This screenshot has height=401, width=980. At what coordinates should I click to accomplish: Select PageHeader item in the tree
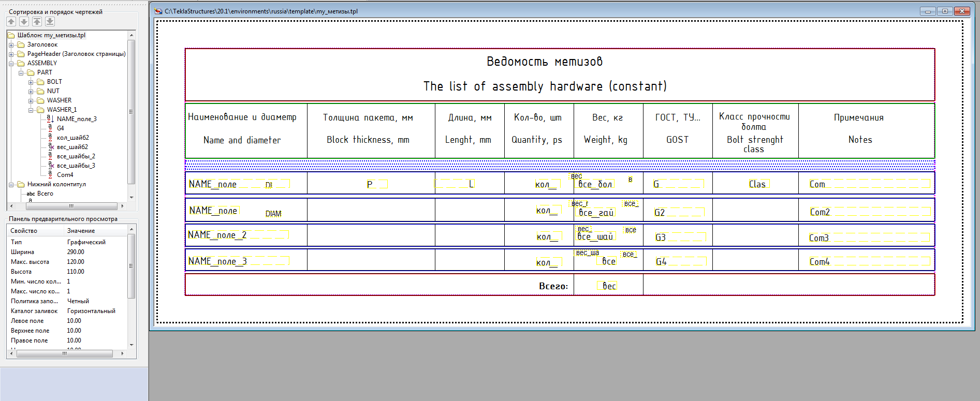pyautogui.click(x=76, y=54)
